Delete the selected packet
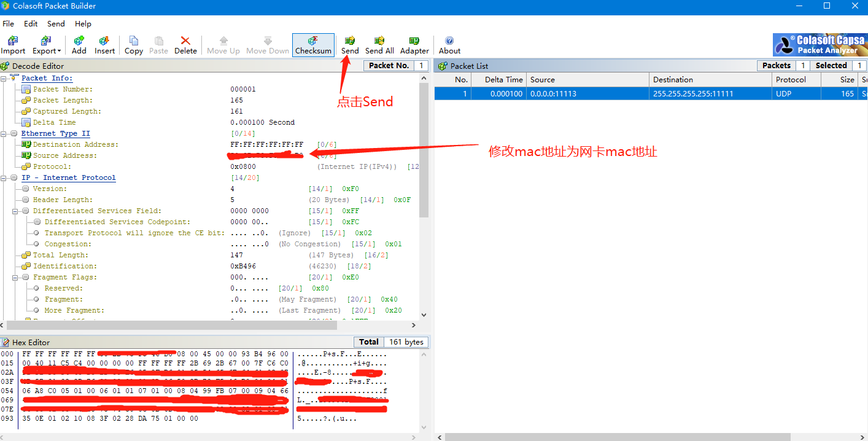The image size is (868, 441). point(185,44)
